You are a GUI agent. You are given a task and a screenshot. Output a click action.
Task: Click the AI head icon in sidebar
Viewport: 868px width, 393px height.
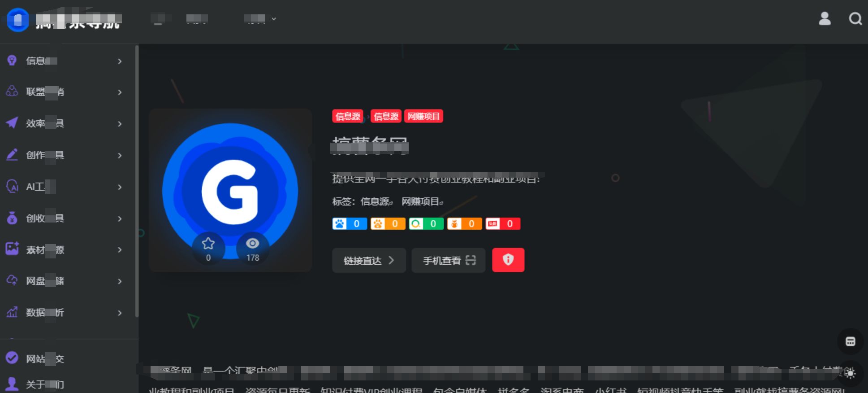(12, 186)
